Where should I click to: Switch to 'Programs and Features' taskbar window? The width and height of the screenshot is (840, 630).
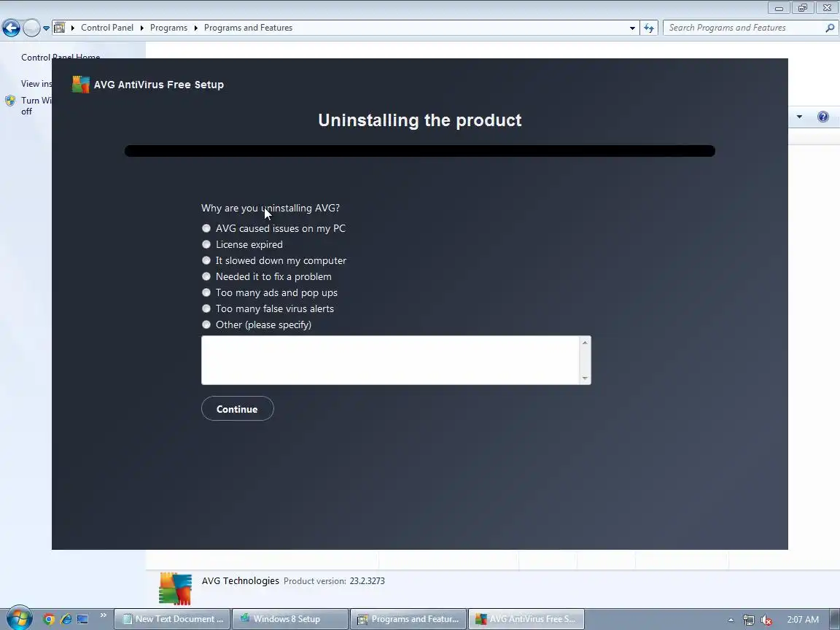[x=408, y=619]
